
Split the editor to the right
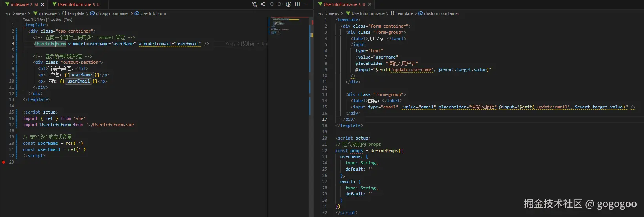coord(297,4)
